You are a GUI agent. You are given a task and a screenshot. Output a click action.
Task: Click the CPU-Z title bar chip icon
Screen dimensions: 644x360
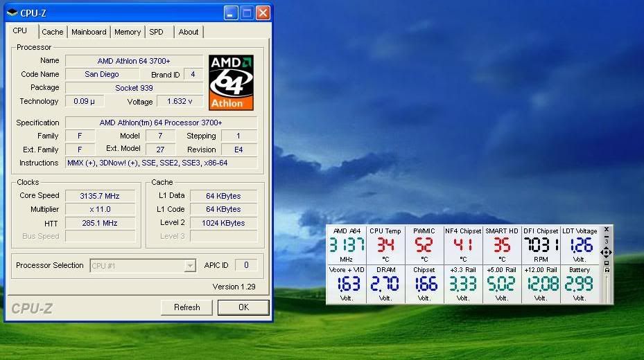click(x=12, y=12)
